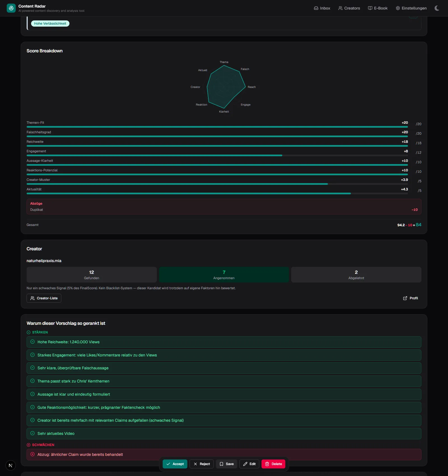
Task: Click the radar chart Engage label
Action: point(246,105)
